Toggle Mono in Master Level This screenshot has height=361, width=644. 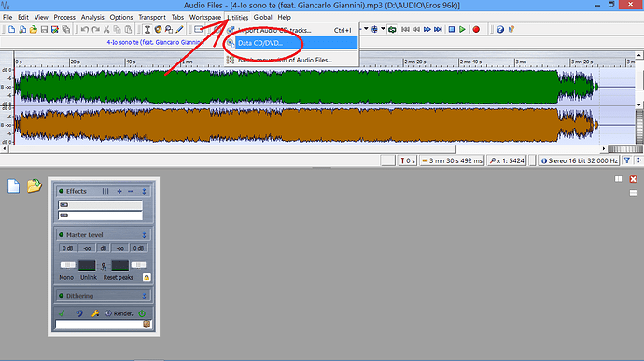point(66,278)
